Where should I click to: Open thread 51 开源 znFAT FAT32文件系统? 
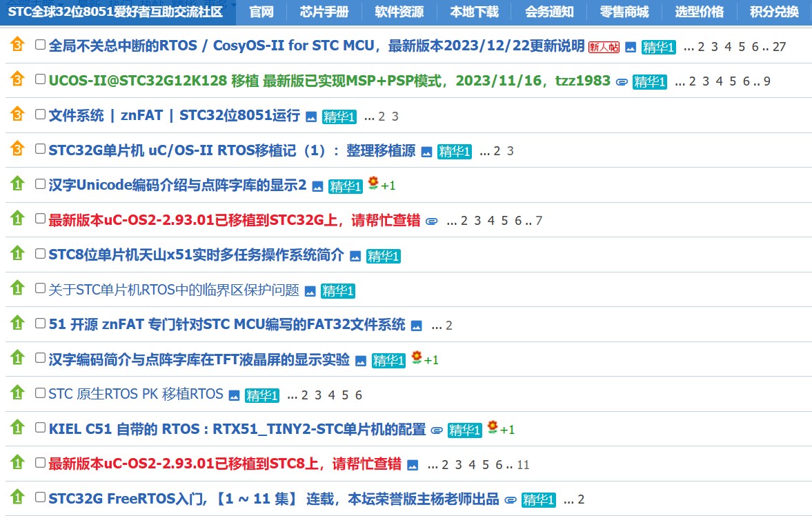coord(227,324)
